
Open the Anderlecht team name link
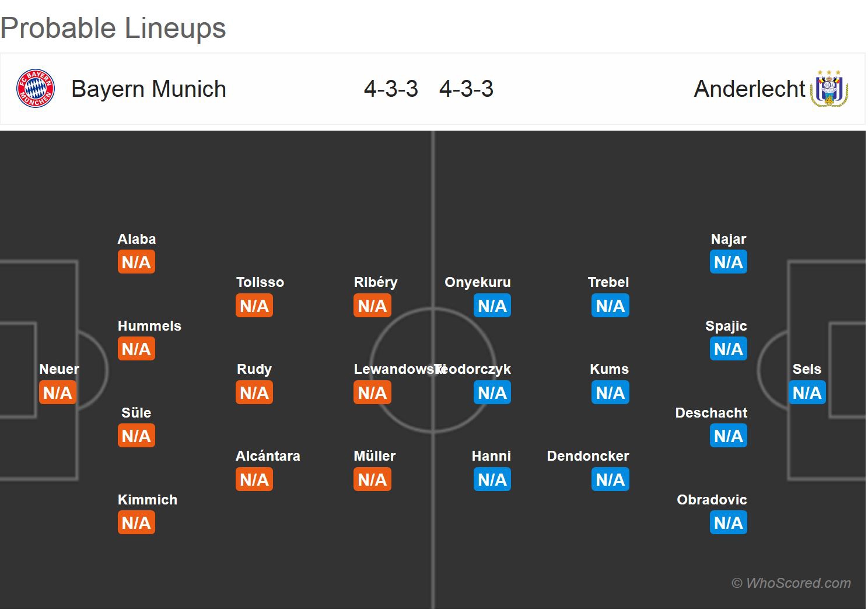click(749, 89)
